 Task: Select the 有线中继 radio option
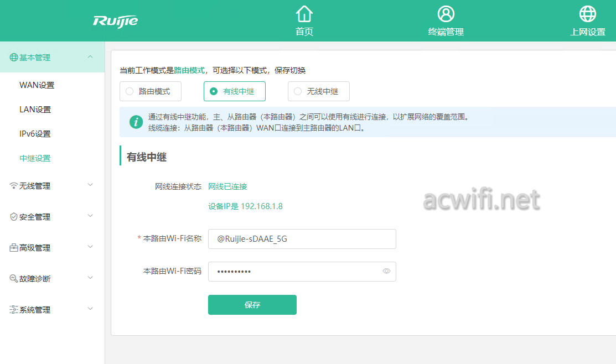pyautogui.click(x=235, y=91)
